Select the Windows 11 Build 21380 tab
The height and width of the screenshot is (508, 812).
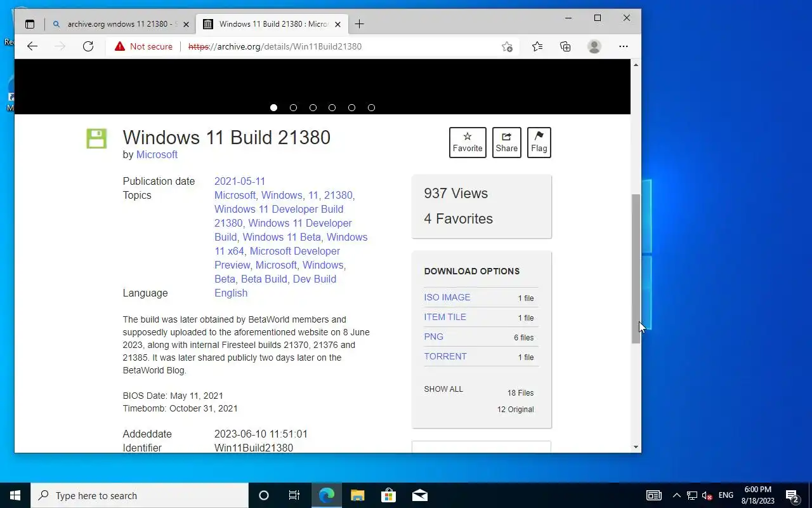272,24
